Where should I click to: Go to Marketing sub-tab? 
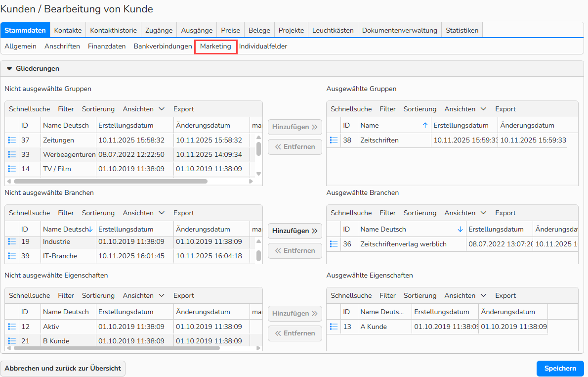(215, 46)
